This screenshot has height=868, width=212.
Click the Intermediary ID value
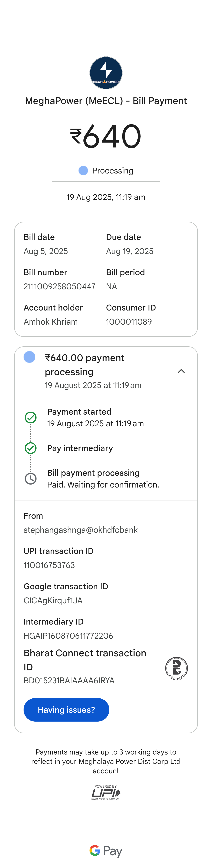coord(68,636)
